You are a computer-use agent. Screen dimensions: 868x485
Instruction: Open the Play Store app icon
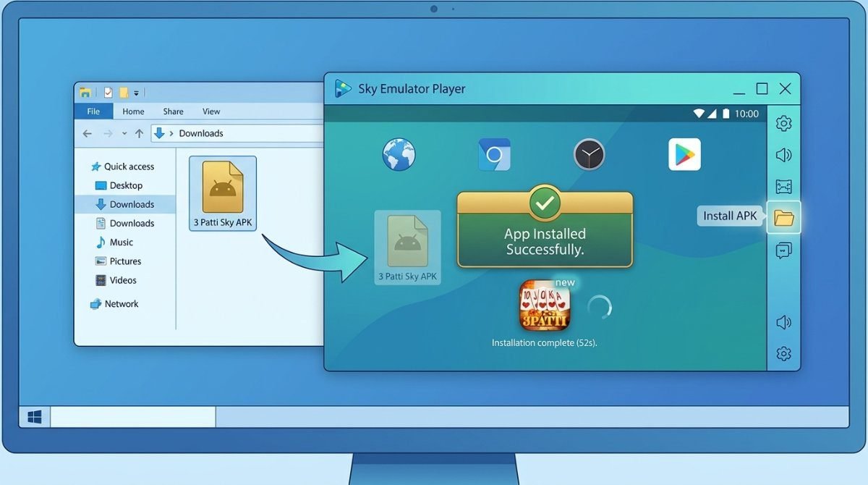[x=684, y=154]
